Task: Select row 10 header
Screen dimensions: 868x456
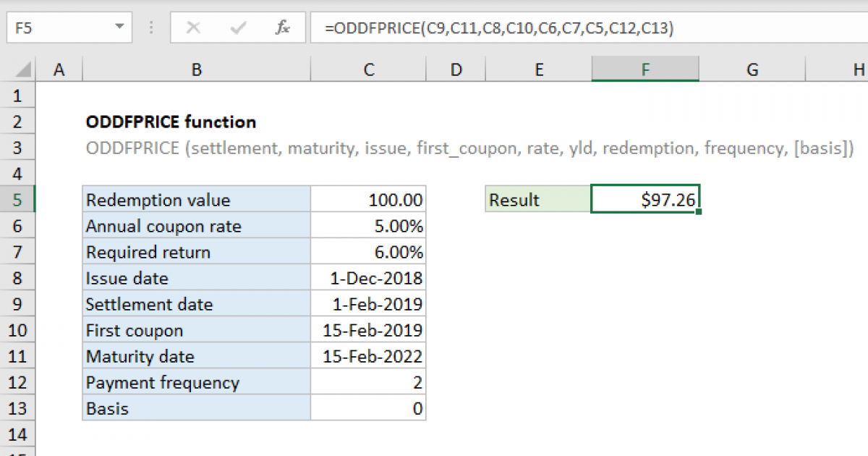Action: click(x=18, y=330)
